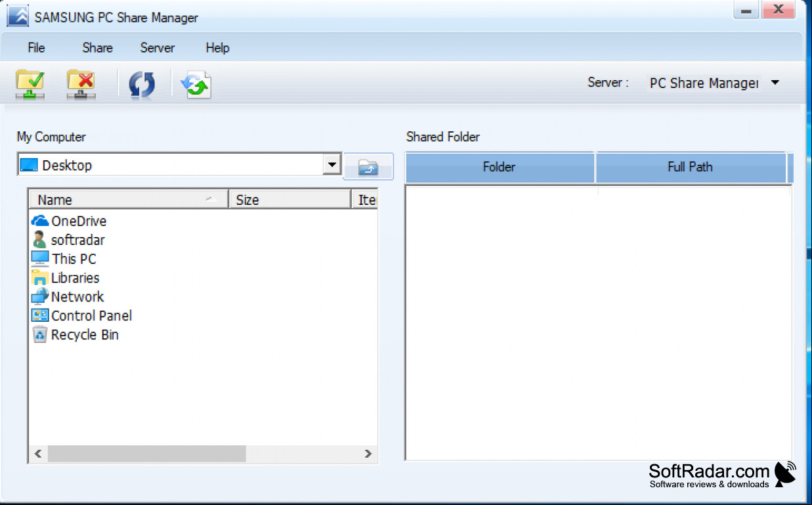812x505 pixels.
Task: Click the left arrow of the horizontal scrollbar
Action: [38, 454]
